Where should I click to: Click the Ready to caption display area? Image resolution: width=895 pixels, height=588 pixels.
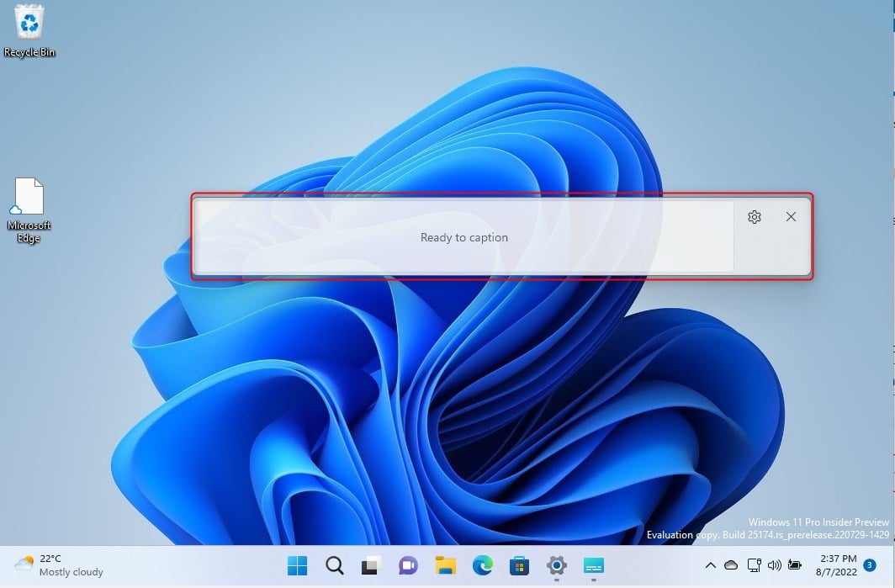[x=463, y=237]
